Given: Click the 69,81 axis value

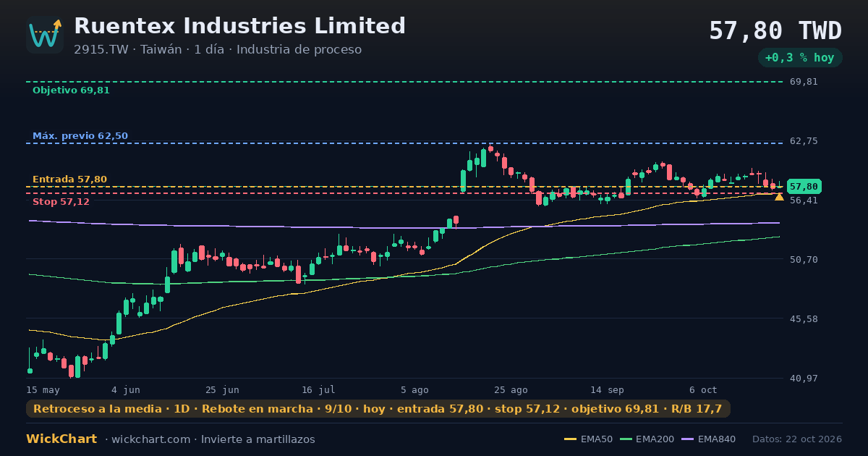Looking at the screenshot, I should point(804,82).
